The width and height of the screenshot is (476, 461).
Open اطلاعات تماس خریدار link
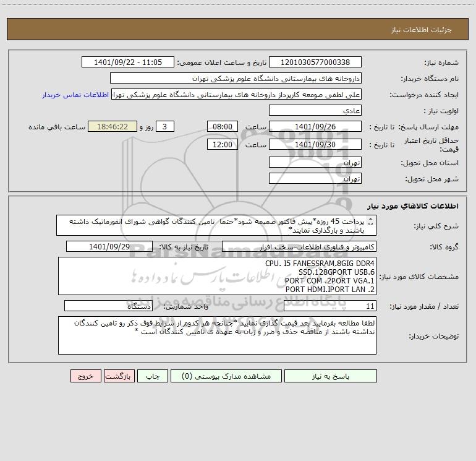[x=75, y=95]
